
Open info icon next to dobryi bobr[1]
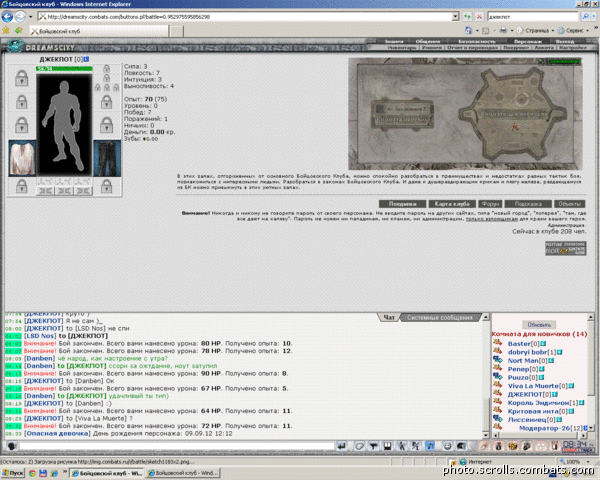pyautogui.click(x=559, y=352)
